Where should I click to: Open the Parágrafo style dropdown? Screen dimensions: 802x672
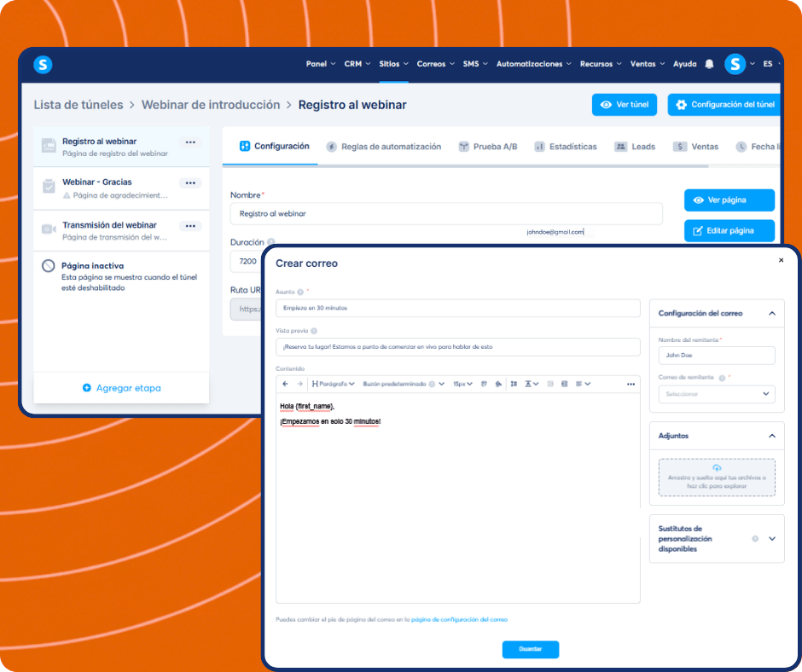333,384
